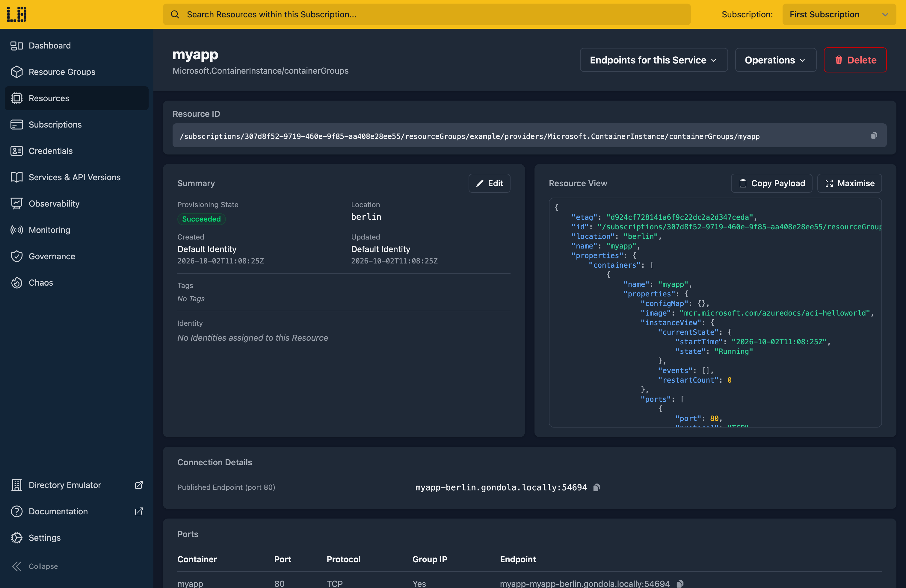Delete the myapp resource
This screenshot has width=906, height=588.
(x=855, y=60)
